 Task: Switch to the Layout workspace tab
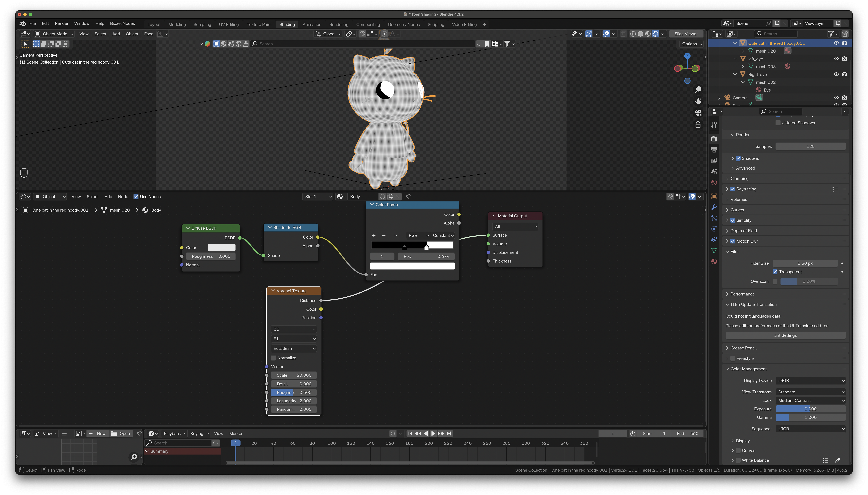[x=154, y=24]
